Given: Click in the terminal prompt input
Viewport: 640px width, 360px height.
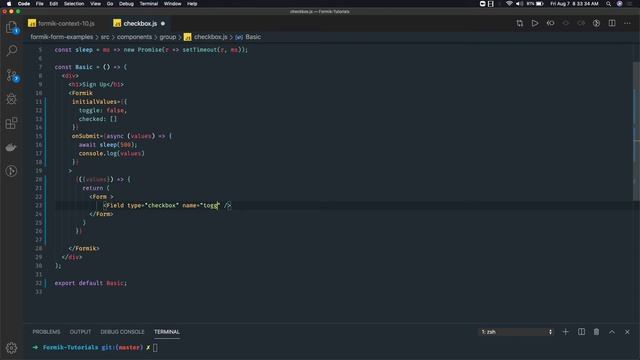Looking at the screenshot, I should point(155,348).
